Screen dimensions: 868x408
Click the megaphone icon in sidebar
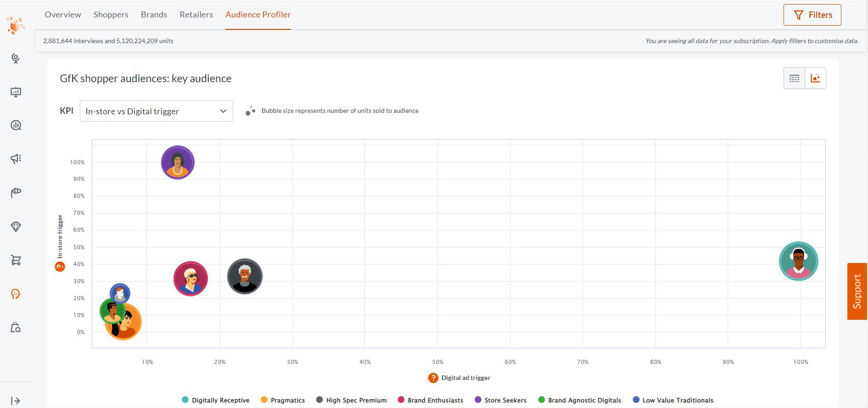pyautogui.click(x=16, y=159)
